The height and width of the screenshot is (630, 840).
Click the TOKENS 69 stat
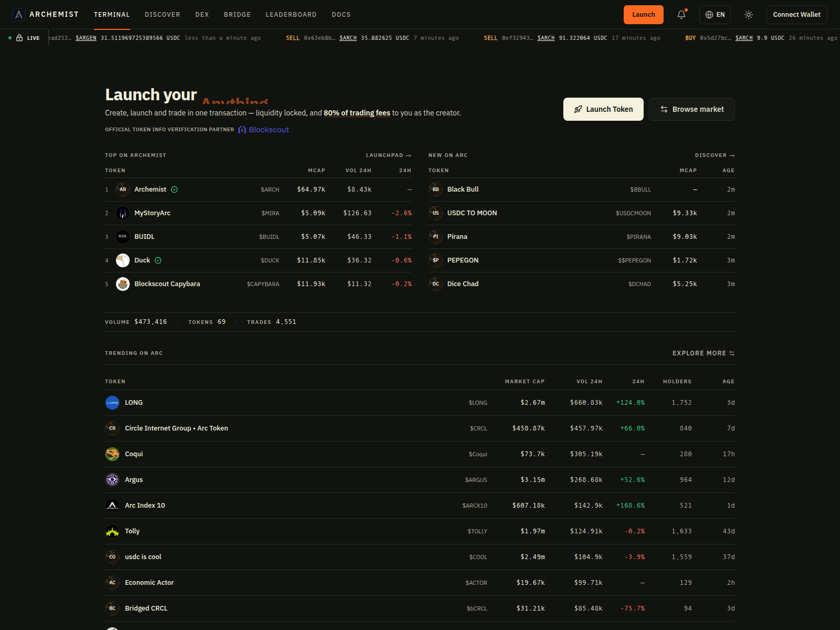tap(207, 322)
